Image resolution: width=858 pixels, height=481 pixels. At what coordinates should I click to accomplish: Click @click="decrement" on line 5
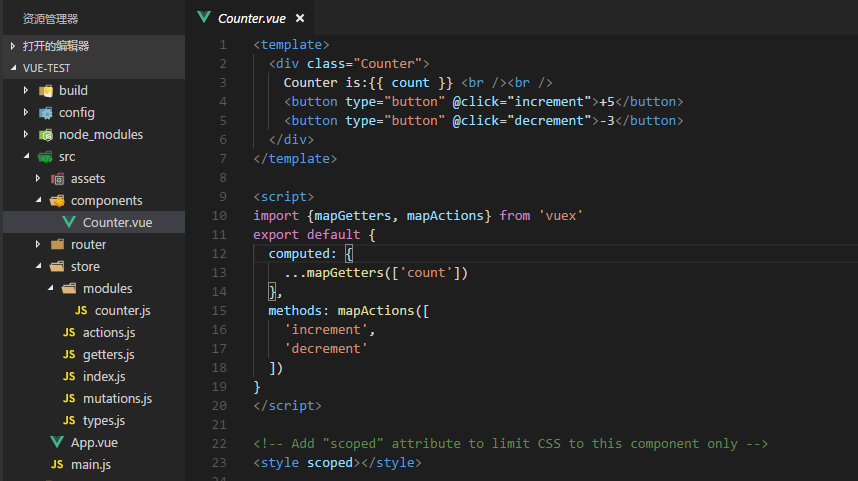coord(522,120)
